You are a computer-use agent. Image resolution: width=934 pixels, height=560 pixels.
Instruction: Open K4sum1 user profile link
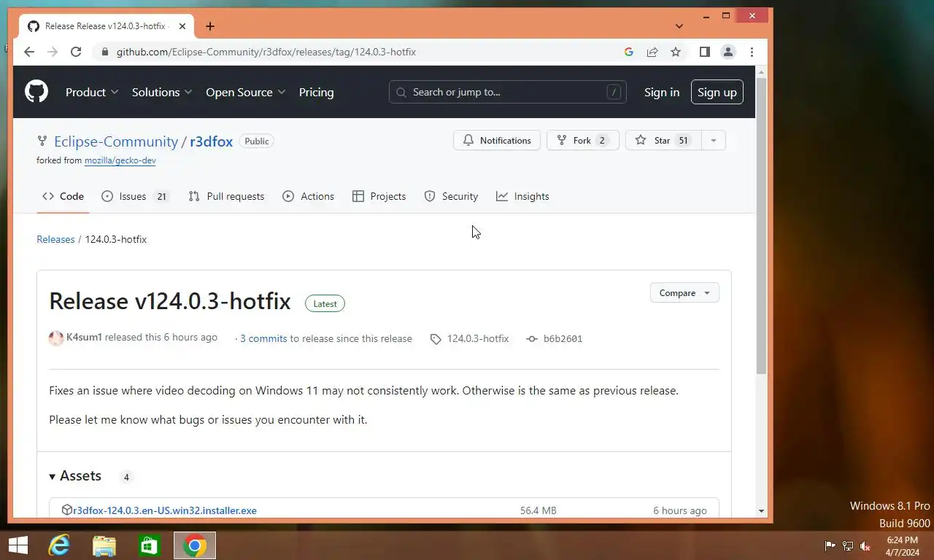click(x=84, y=337)
